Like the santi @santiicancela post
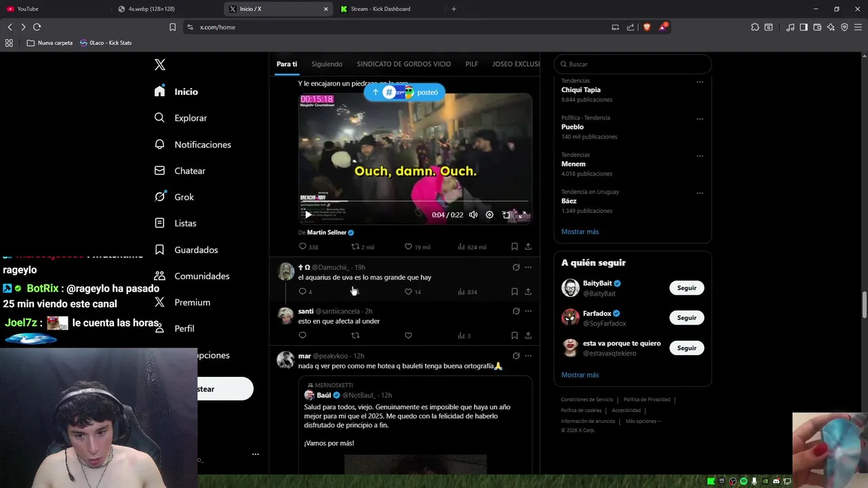 tap(408, 335)
